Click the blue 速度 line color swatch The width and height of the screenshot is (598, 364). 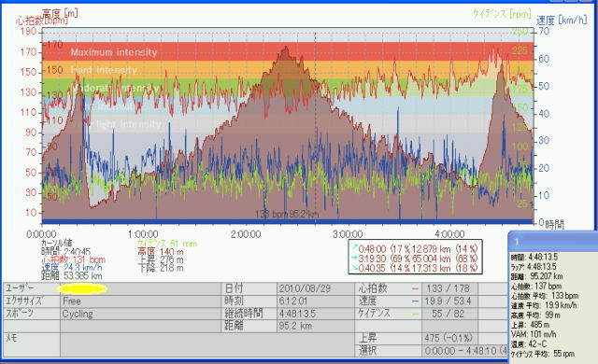click(x=415, y=301)
